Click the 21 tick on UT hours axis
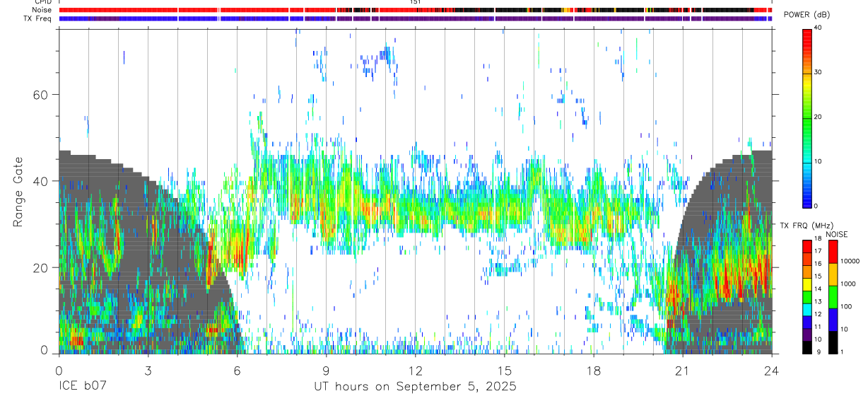 683,371
